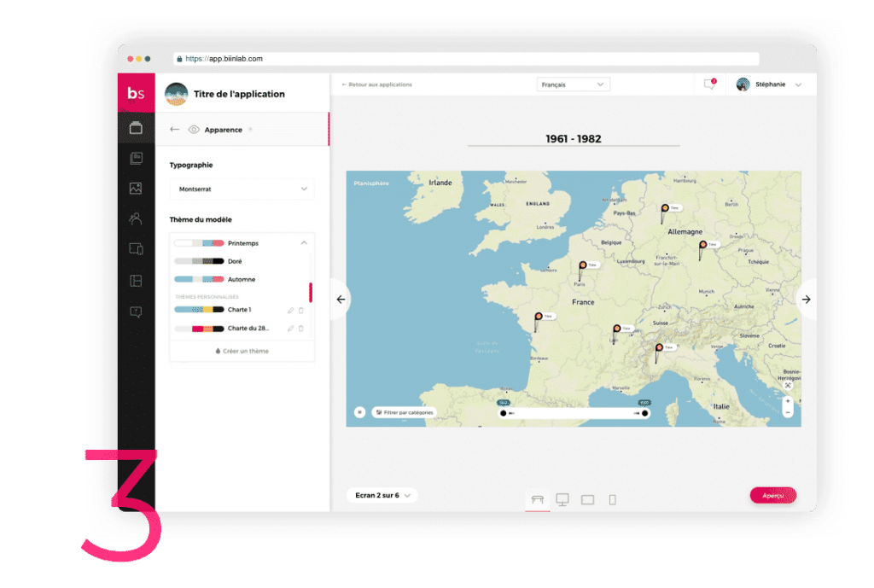Go to the next screen arrow
The height and width of the screenshot is (588, 874).
pyautogui.click(x=806, y=300)
